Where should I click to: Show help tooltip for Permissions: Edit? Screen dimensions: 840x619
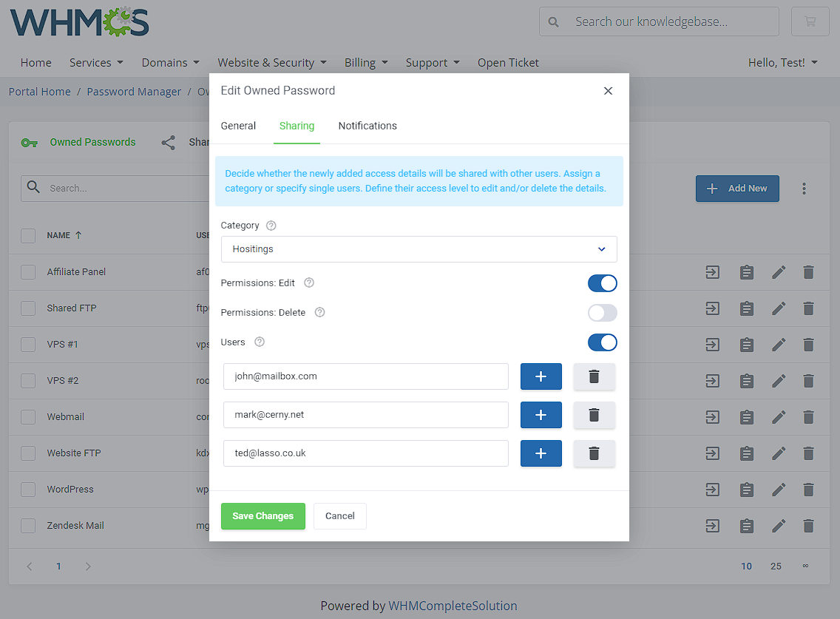click(x=309, y=283)
